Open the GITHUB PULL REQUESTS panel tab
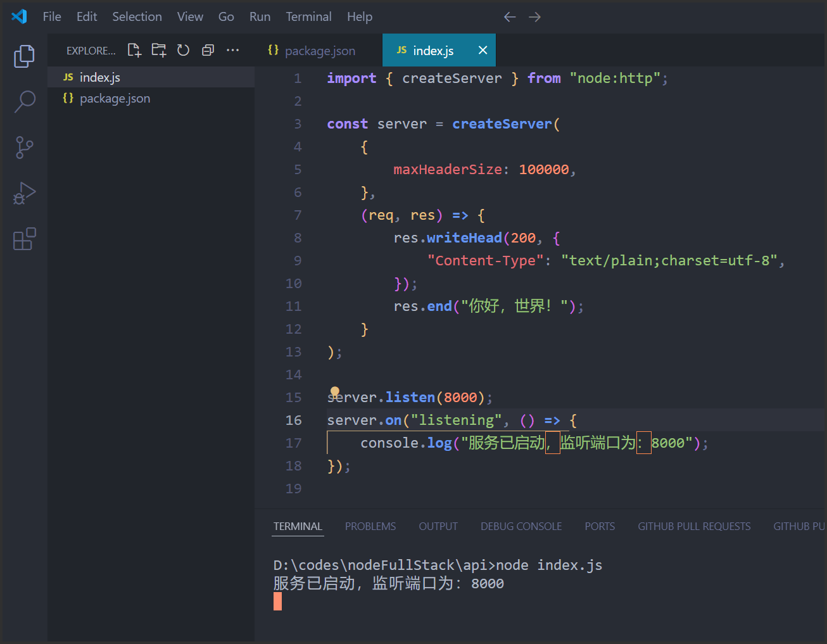 click(x=694, y=526)
